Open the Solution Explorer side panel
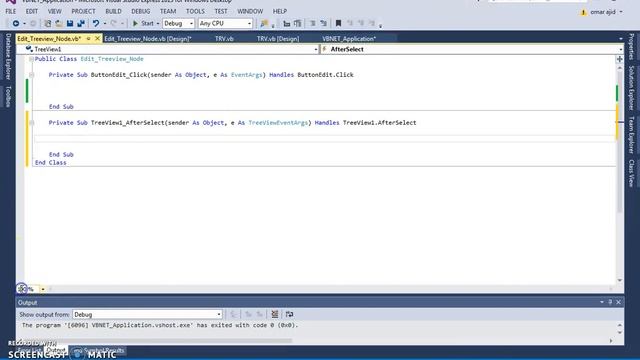The width and height of the screenshot is (640, 360). (x=631, y=88)
